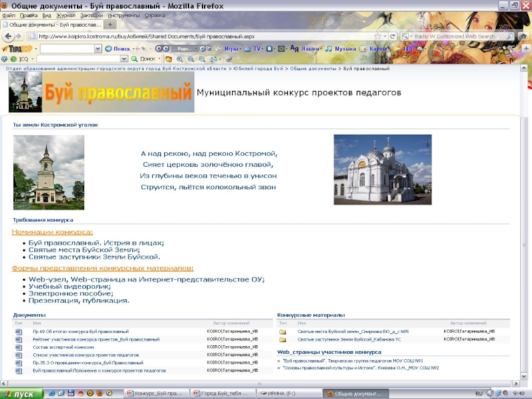The height and width of the screenshot is (399, 532).
Task: Open the Правка menu
Action: click(x=29, y=15)
